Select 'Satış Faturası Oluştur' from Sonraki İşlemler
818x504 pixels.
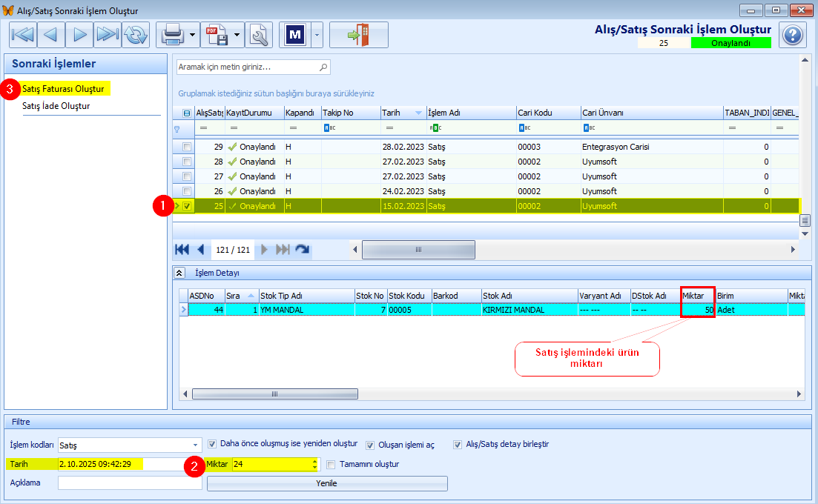(66, 88)
